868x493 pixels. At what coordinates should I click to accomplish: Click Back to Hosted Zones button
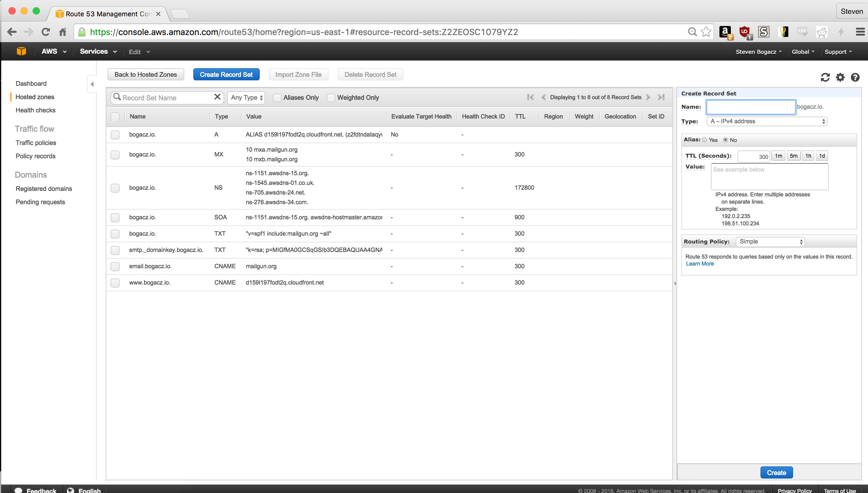pyautogui.click(x=146, y=75)
